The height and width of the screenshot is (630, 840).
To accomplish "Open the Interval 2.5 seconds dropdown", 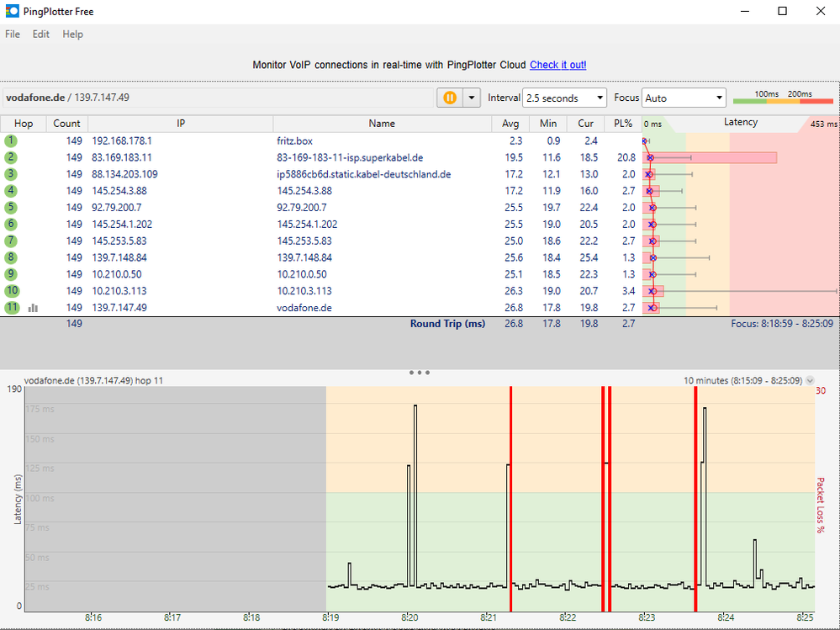I will (564, 98).
